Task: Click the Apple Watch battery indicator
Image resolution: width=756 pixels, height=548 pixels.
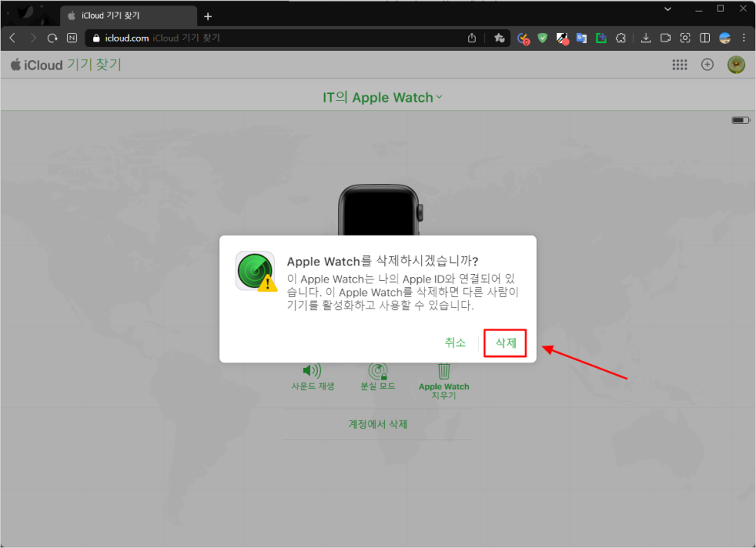Action: tap(740, 120)
